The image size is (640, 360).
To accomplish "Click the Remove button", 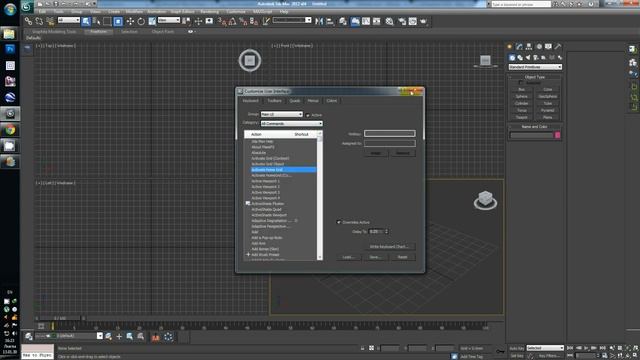I will pos(403,153).
